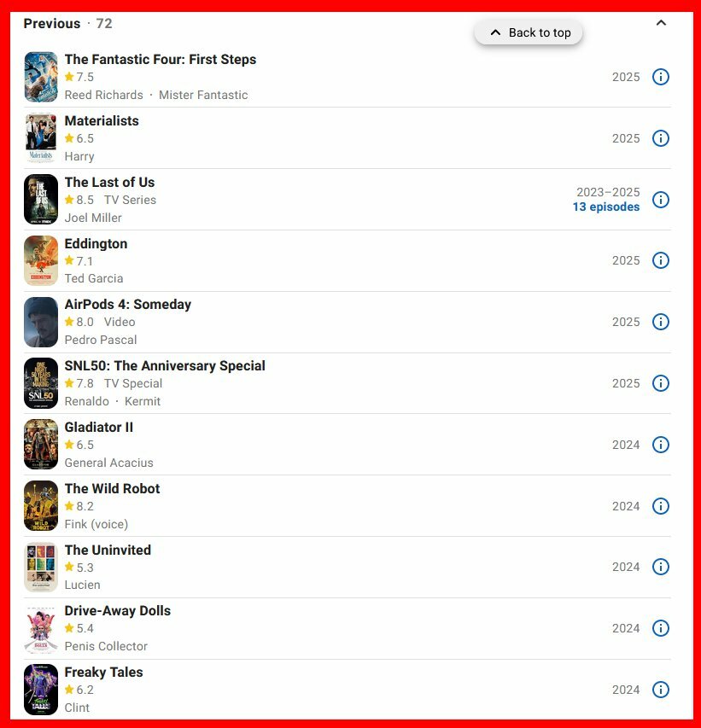Show info for The Uninvited
Viewport: 701px width, 728px height.
(660, 567)
